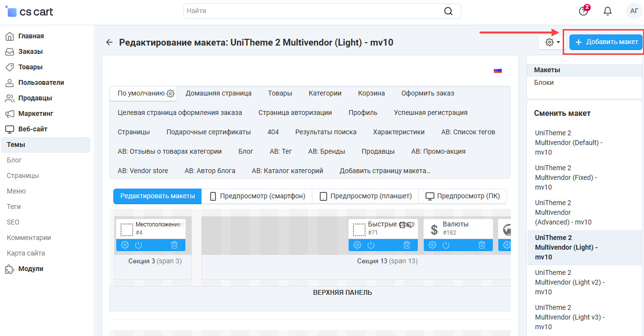Open the gear dropdown next to Добавить макет
644x336 pixels.
tap(552, 42)
